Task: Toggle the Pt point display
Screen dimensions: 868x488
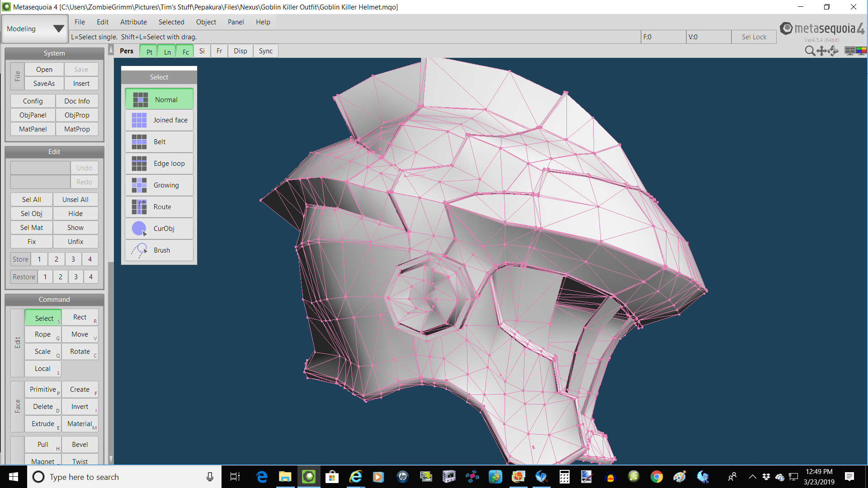Action: pyautogui.click(x=149, y=52)
